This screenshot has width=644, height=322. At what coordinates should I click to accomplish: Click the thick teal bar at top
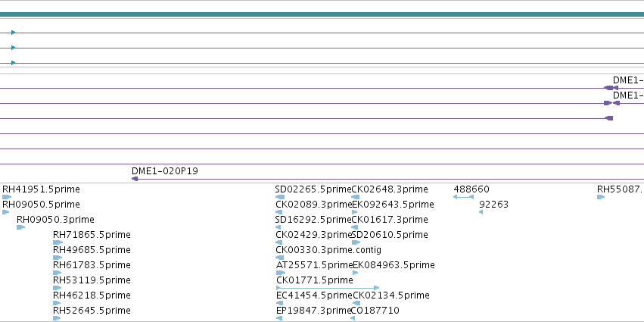point(322,15)
